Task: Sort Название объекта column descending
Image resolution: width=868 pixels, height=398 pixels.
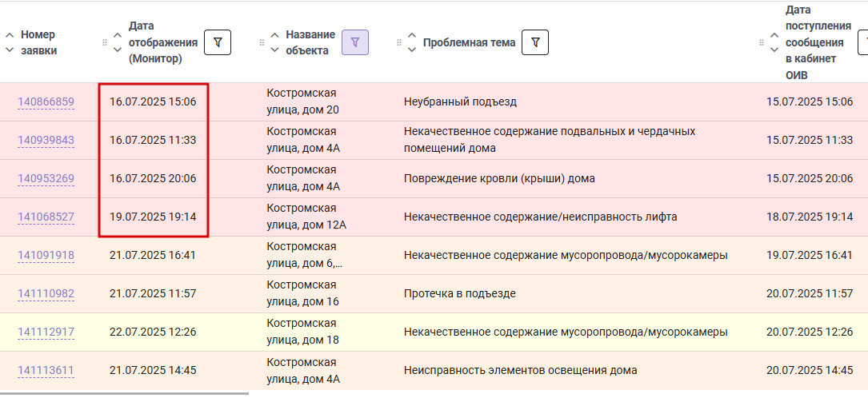Action: pyautogui.click(x=274, y=50)
